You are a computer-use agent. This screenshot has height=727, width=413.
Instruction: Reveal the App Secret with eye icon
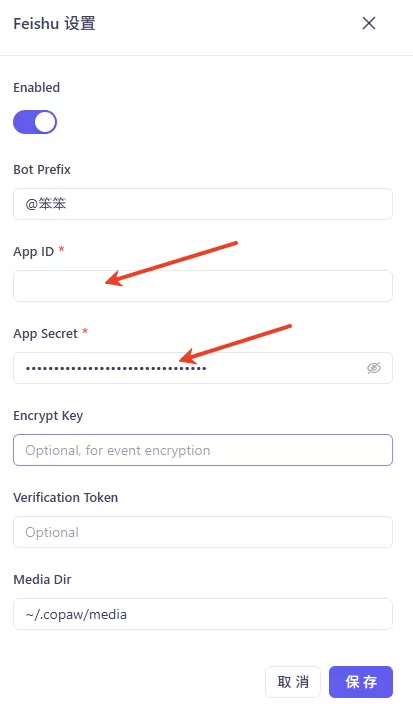(374, 368)
